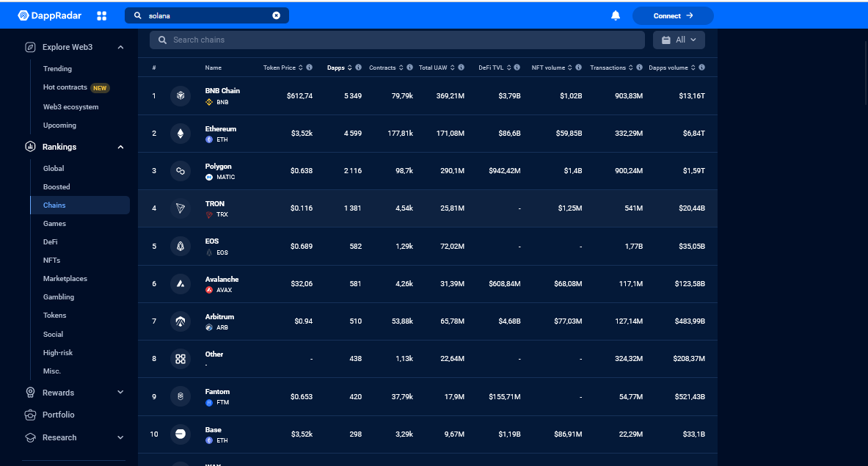Expand the Research sidebar section
The image size is (868, 466).
[x=120, y=437]
